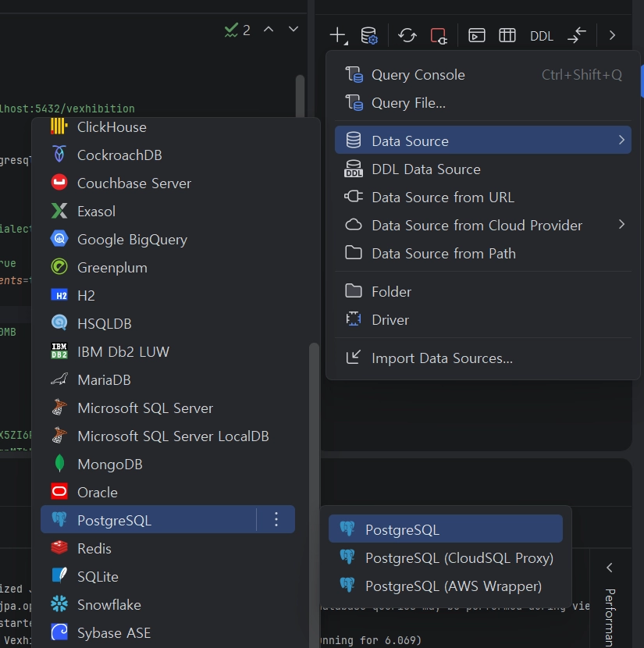Select ClickHouse database

[x=168, y=127]
